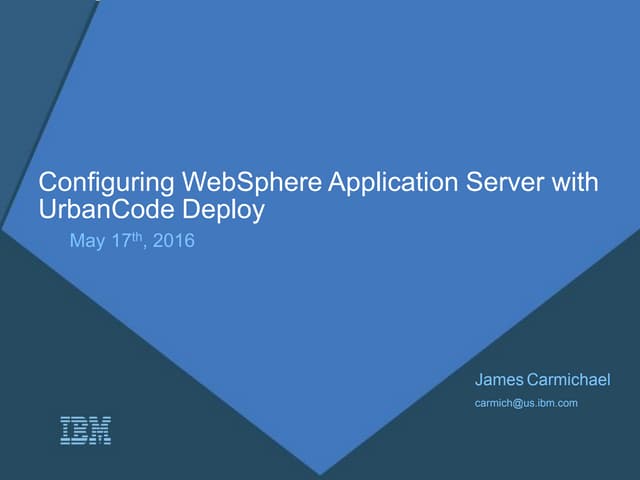Click the dark area left of the IBM logo

click(30, 430)
